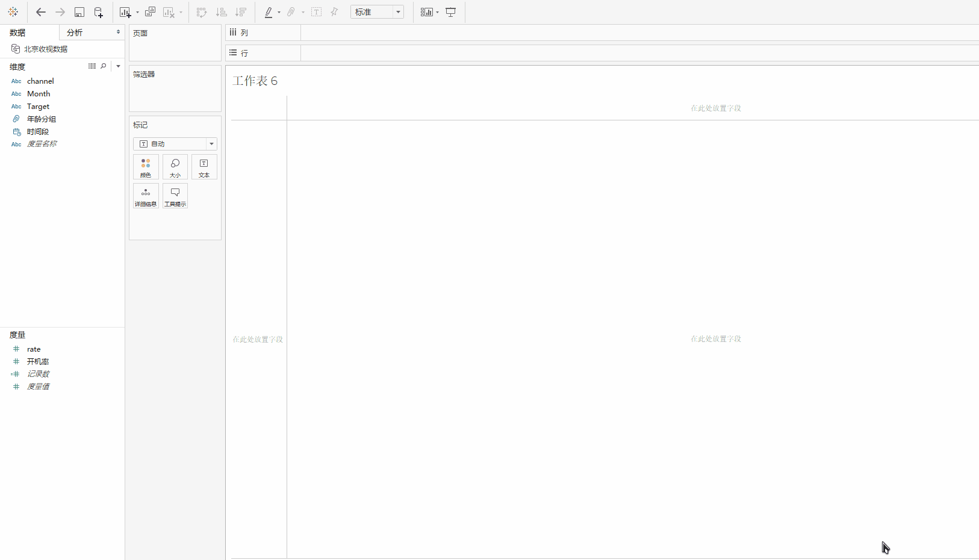Image resolution: width=979 pixels, height=560 pixels.
Task: Open the new worksheet dropdown arrow
Action: click(x=137, y=12)
